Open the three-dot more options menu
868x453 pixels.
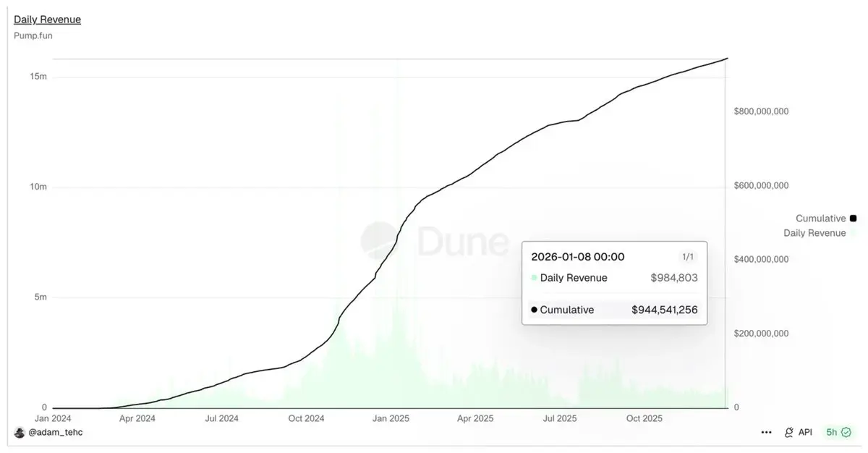pyautogui.click(x=766, y=432)
